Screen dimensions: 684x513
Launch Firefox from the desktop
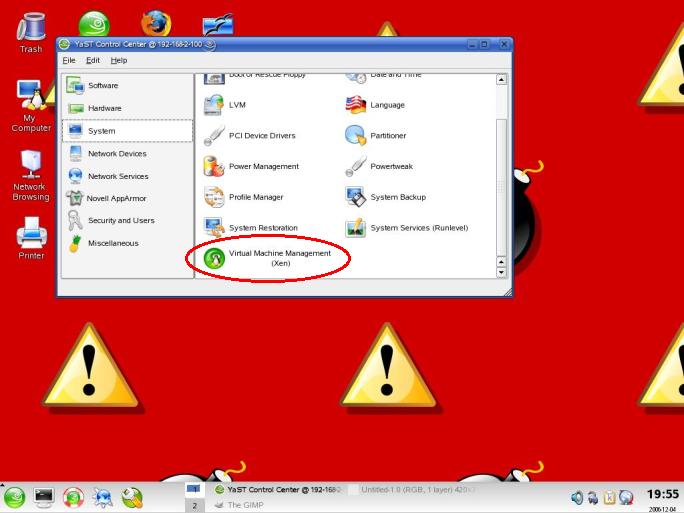point(156,24)
